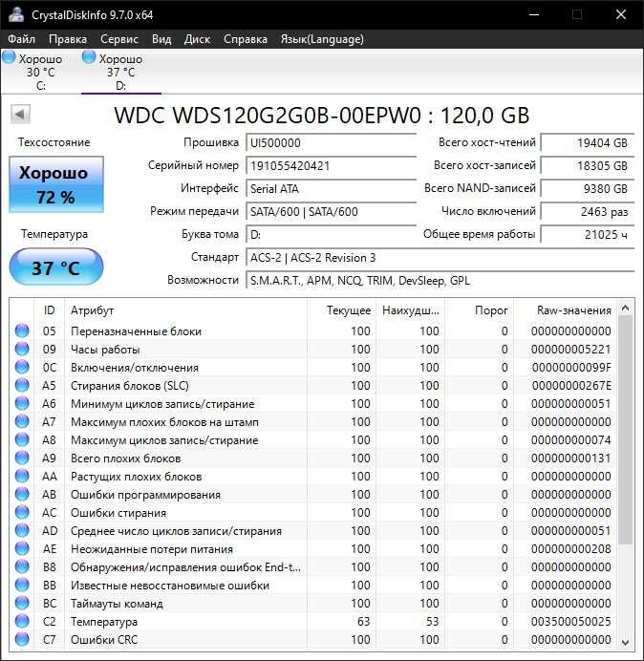Click status orb of attribute AD row

point(22,530)
